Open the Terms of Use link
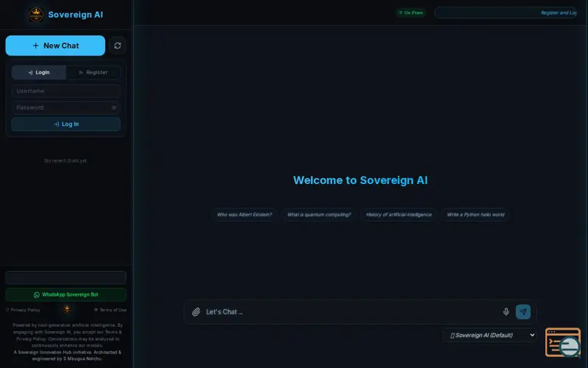The height and width of the screenshot is (368, 588). pos(110,310)
